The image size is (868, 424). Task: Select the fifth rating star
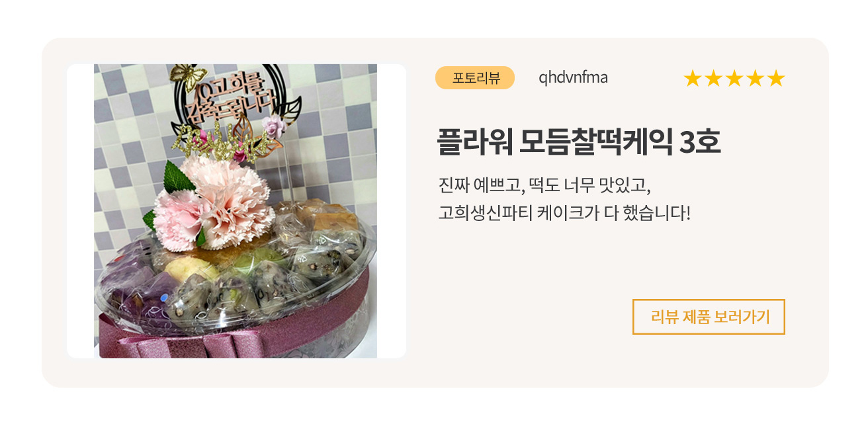775,79
